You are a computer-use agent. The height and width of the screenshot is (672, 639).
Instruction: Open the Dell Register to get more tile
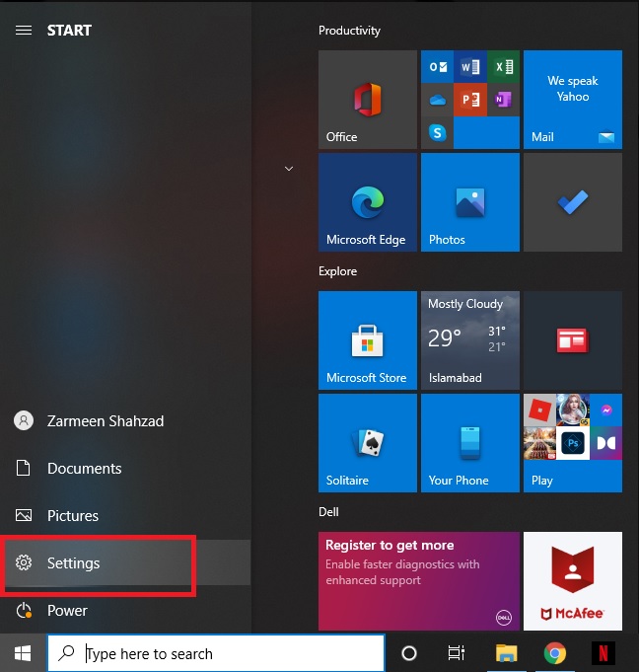tap(419, 581)
